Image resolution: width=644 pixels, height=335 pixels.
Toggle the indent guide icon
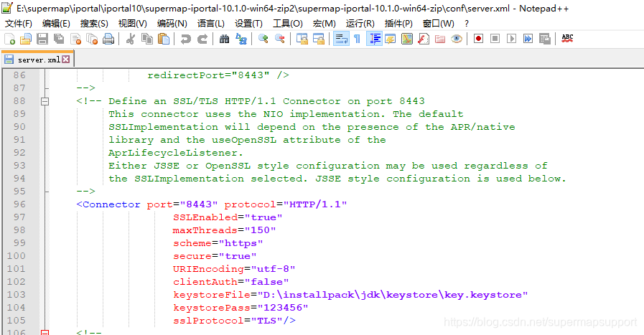(x=374, y=39)
